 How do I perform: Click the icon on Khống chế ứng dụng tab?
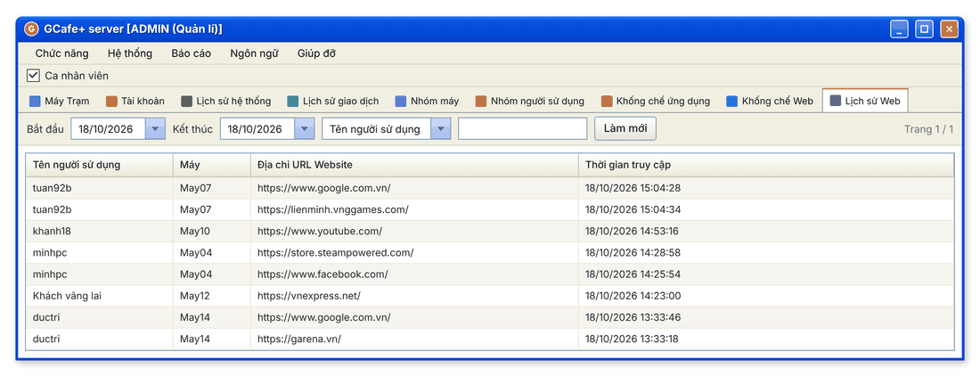click(x=606, y=102)
